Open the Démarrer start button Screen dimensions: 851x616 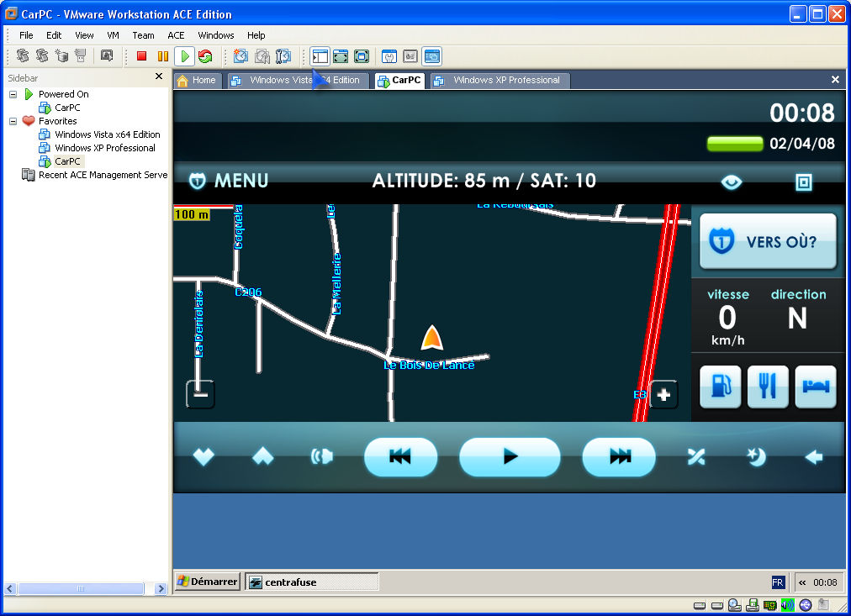[x=207, y=582]
